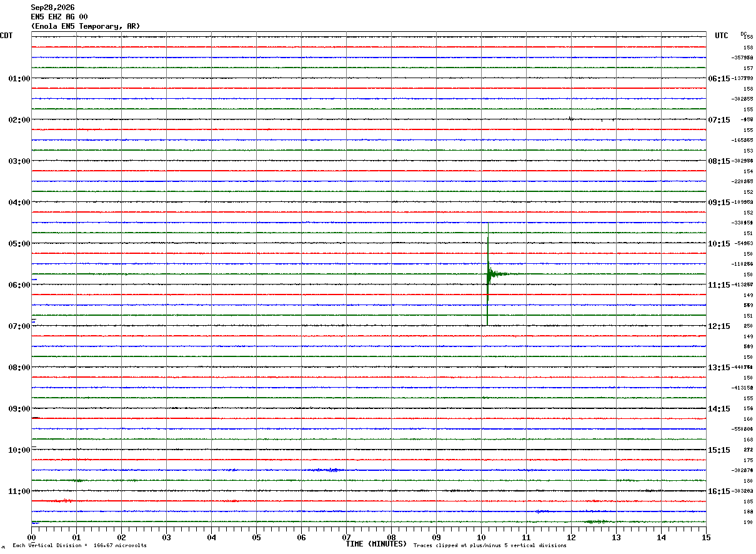
Task: Click the vertical division microvolts scale note
Action: tap(80, 546)
